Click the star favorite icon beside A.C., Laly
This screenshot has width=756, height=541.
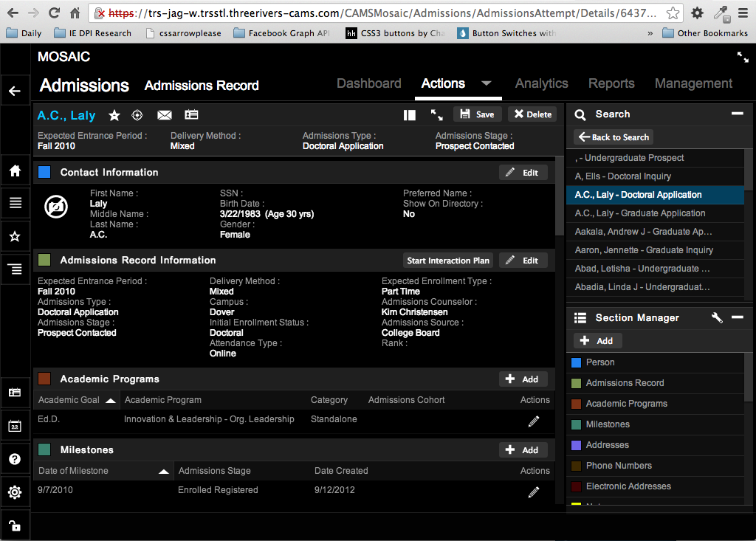point(114,115)
